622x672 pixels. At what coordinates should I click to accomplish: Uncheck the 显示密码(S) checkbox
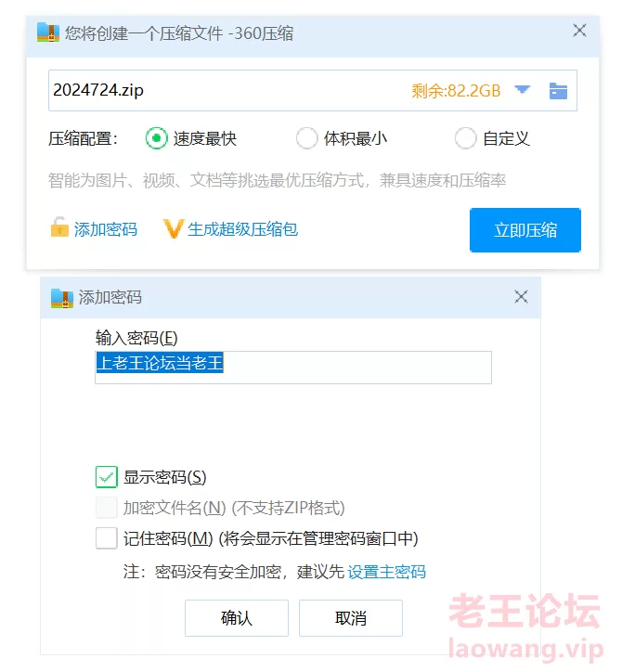pyautogui.click(x=107, y=477)
